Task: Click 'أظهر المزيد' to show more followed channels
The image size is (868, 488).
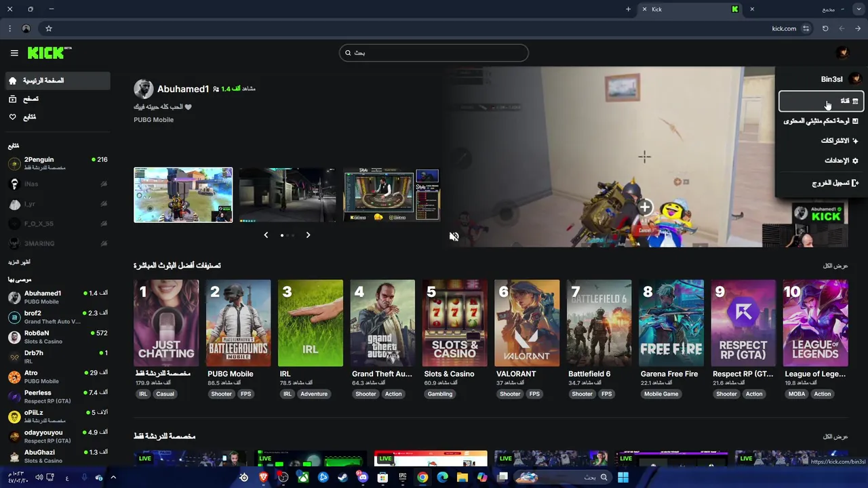Action: pyautogui.click(x=19, y=262)
